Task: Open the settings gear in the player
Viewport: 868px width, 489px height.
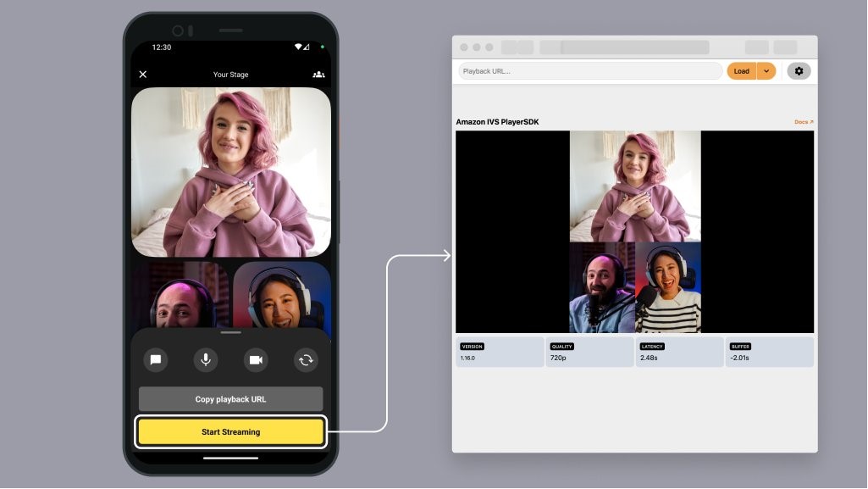Action: point(799,71)
